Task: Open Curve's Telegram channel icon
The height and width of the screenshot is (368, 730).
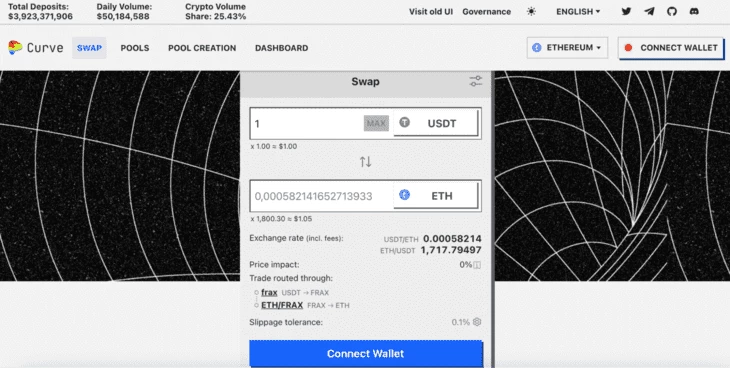Action: point(649,12)
